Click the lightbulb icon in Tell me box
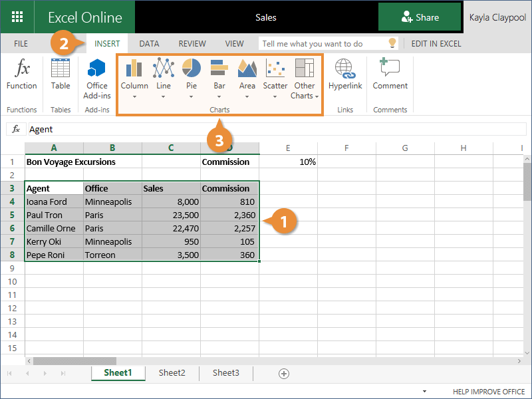The image size is (532, 399). (392, 43)
